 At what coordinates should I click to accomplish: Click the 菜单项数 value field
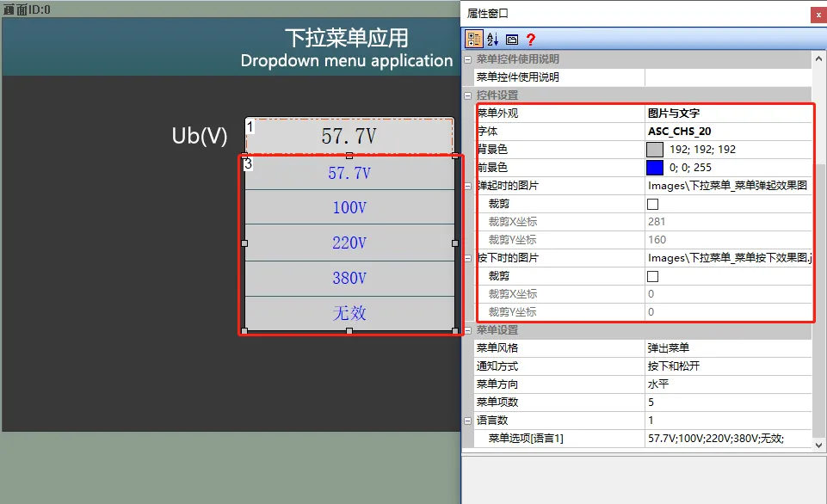(688, 402)
